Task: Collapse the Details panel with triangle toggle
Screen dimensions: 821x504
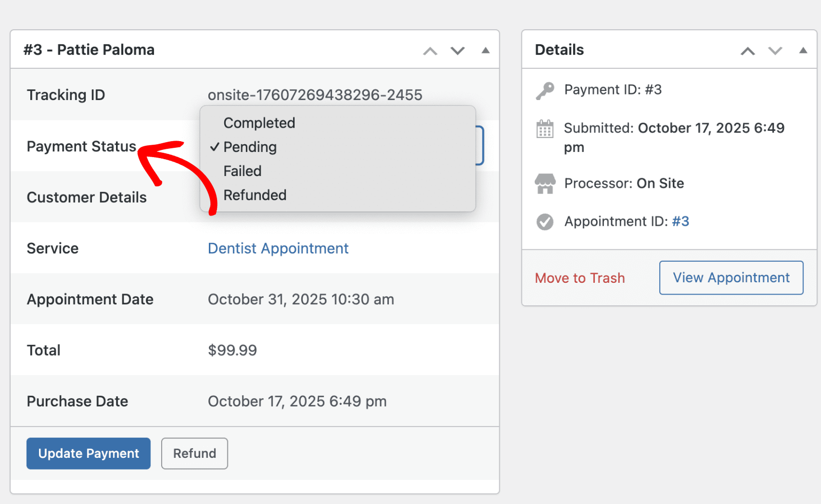Action: [803, 50]
